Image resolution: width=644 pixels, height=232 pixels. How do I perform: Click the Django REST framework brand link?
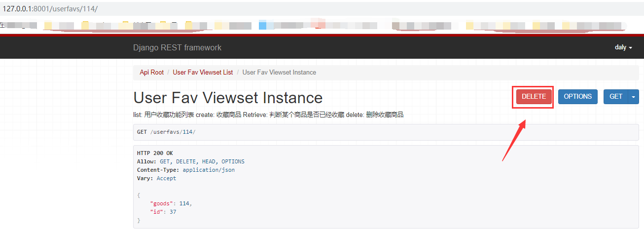pos(177,47)
